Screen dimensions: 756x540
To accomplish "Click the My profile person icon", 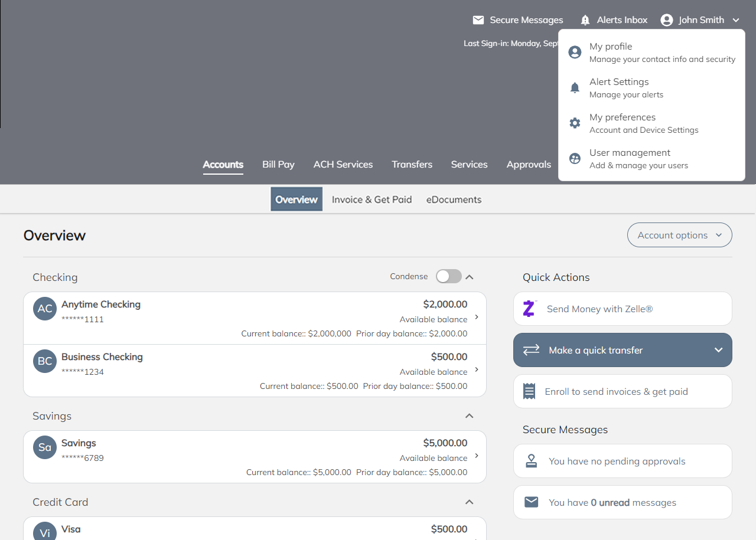I will pos(575,53).
